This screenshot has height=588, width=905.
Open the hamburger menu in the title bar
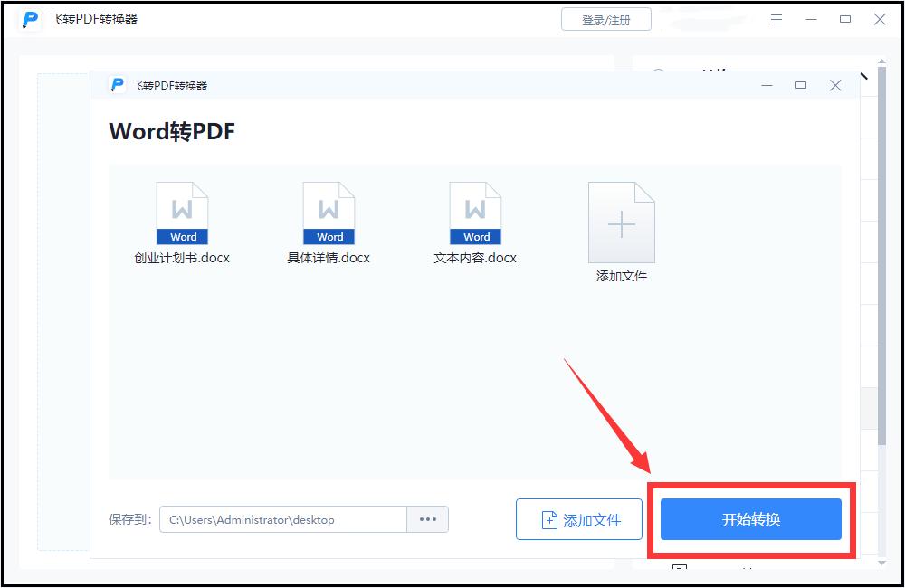point(776,19)
